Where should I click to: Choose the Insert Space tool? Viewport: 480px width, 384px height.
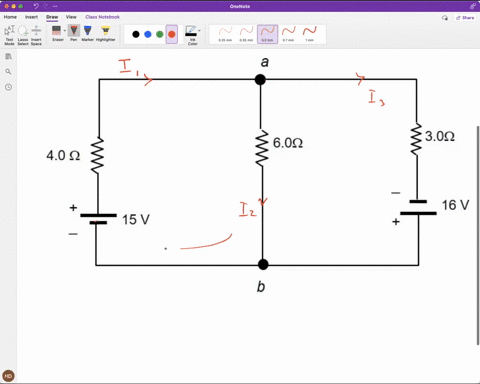tap(36, 35)
